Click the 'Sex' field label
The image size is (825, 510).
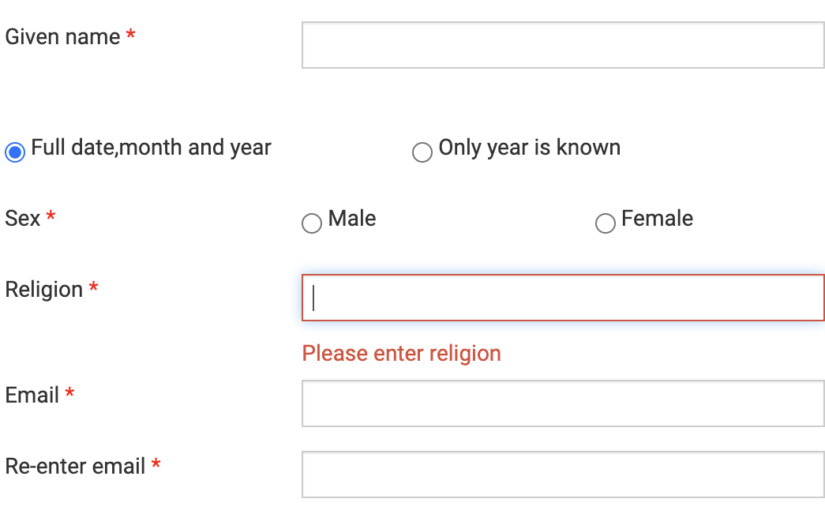(x=23, y=218)
